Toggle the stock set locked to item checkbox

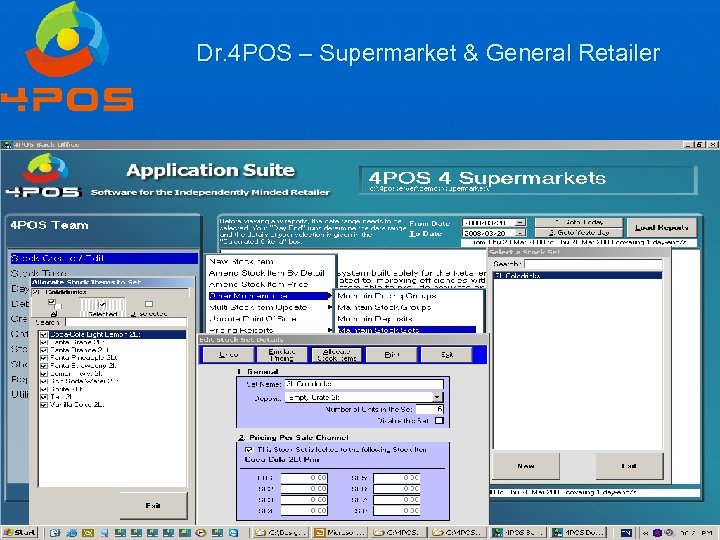[248, 450]
